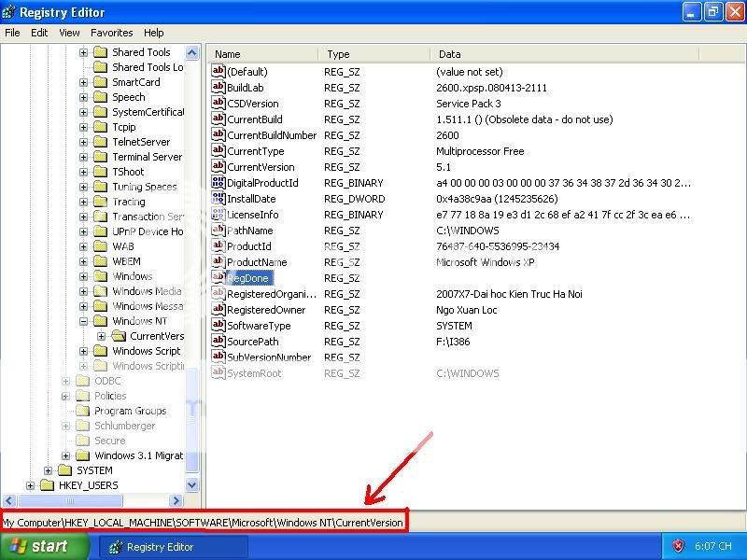Open the Favorites menu
This screenshot has height=560, width=747.
click(111, 33)
